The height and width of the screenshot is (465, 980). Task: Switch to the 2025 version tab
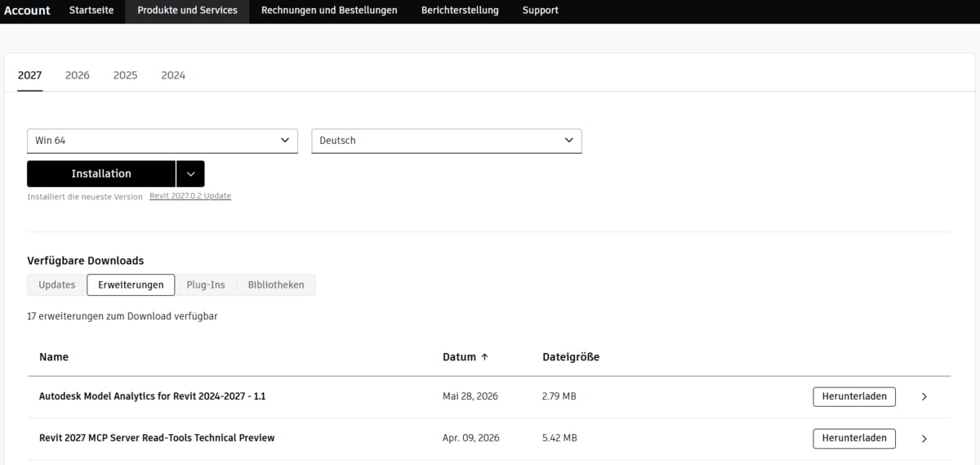click(x=125, y=75)
